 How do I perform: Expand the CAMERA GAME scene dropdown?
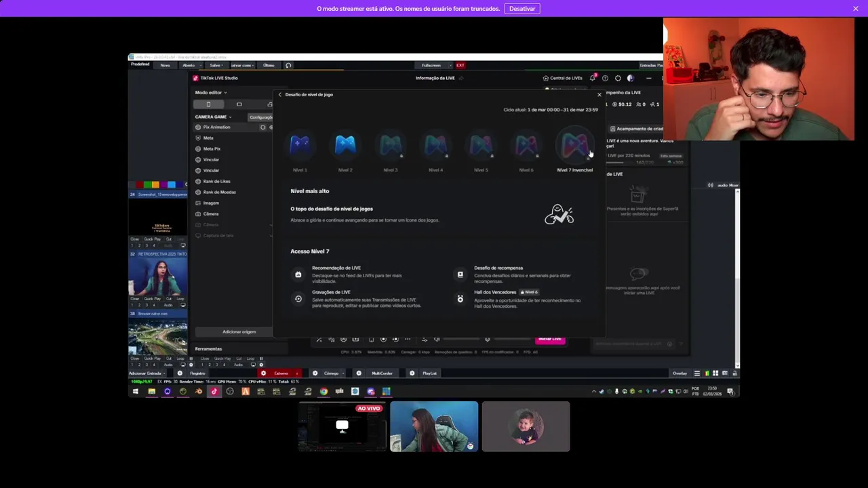[213, 117]
